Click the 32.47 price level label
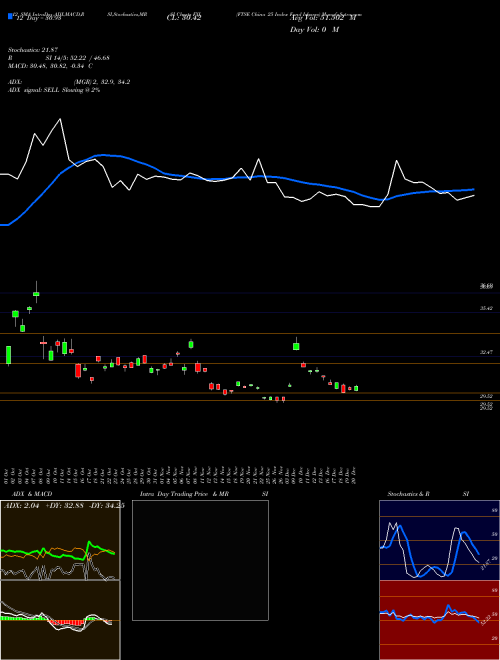500x660 pixels. pos(487,352)
